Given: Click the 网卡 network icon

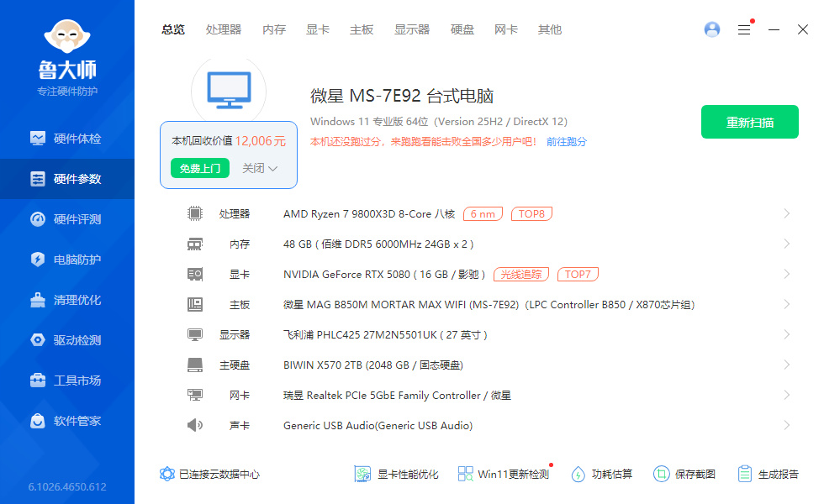Looking at the screenshot, I should (x=195, y=395).
